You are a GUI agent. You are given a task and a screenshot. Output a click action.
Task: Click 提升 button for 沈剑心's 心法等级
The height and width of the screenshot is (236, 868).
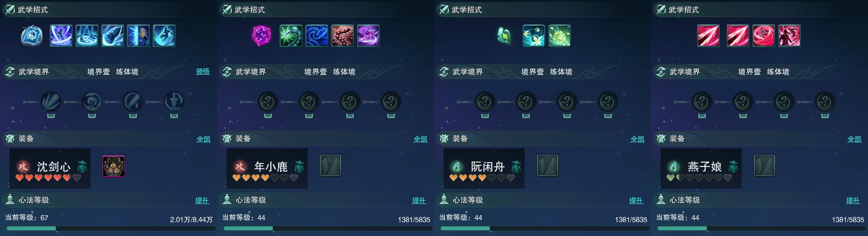point(202,201)
